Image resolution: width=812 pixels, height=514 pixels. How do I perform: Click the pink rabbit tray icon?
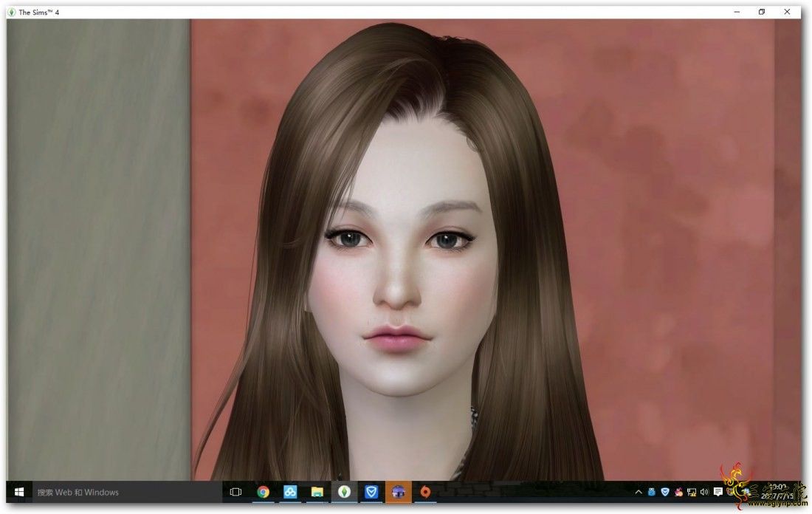click(678, 492)
